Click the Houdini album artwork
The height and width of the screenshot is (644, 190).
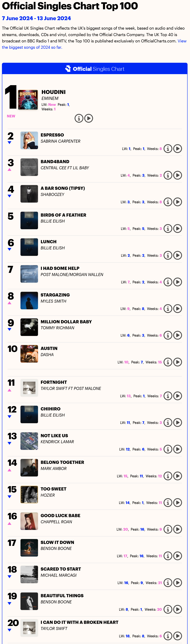(x=28, y=100)
